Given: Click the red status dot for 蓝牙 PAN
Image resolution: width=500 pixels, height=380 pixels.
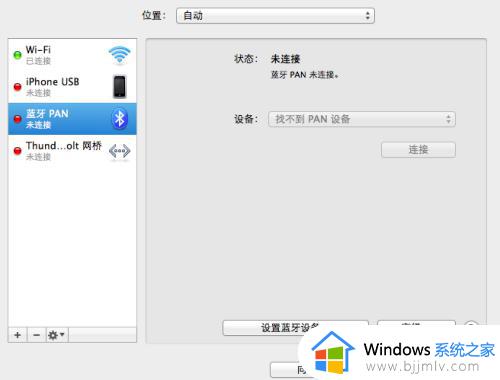Looking at the screenshot, I should click(x=17, y=119).
